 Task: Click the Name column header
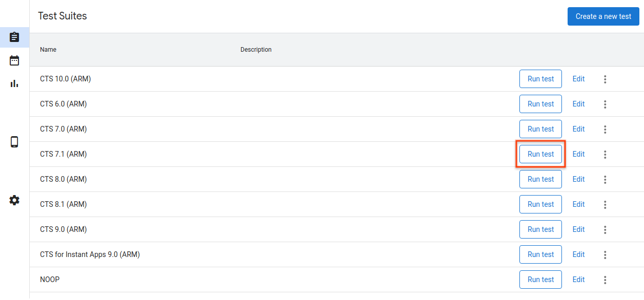[x=48, y=50]
